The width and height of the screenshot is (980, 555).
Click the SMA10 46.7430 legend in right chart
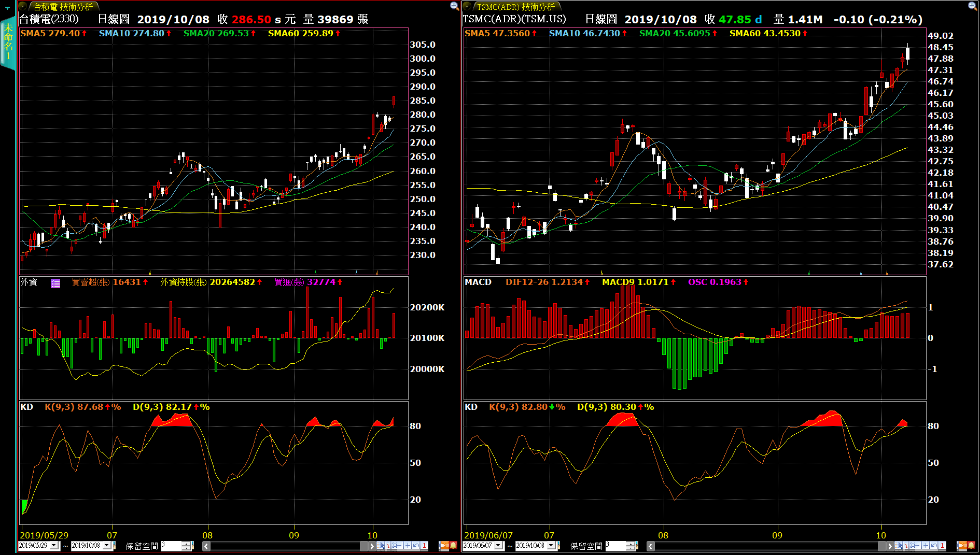pos(588,33)
